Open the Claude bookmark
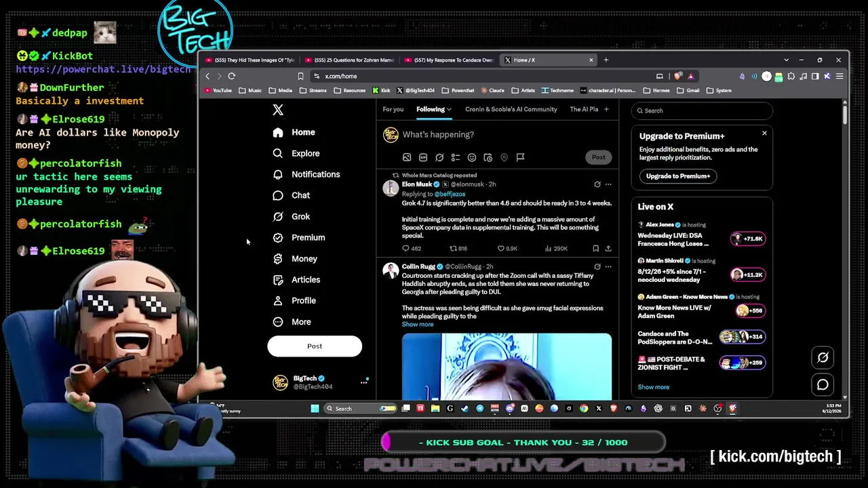Viewport: 868px width, 488px height. coord(492,90)
